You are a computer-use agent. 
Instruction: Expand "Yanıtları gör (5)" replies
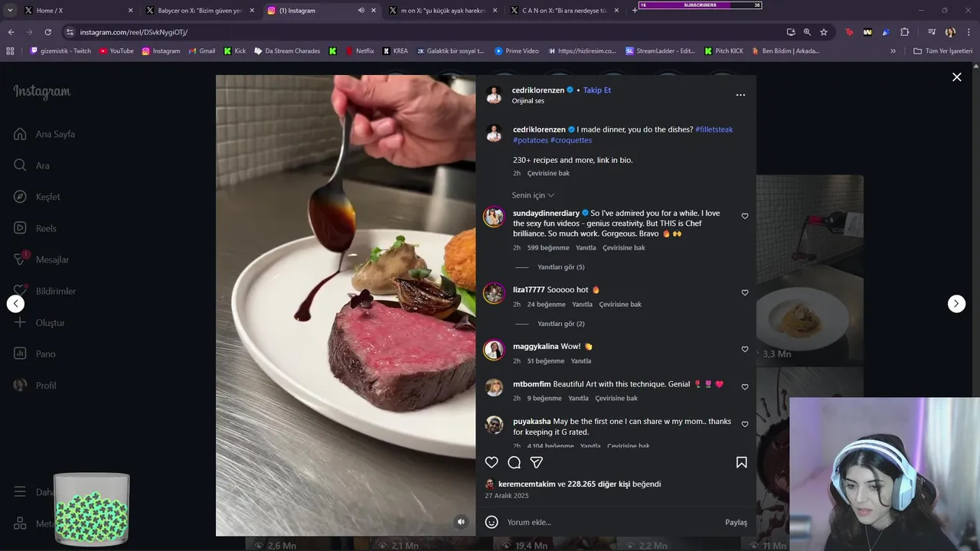click(x=561, y=267)
